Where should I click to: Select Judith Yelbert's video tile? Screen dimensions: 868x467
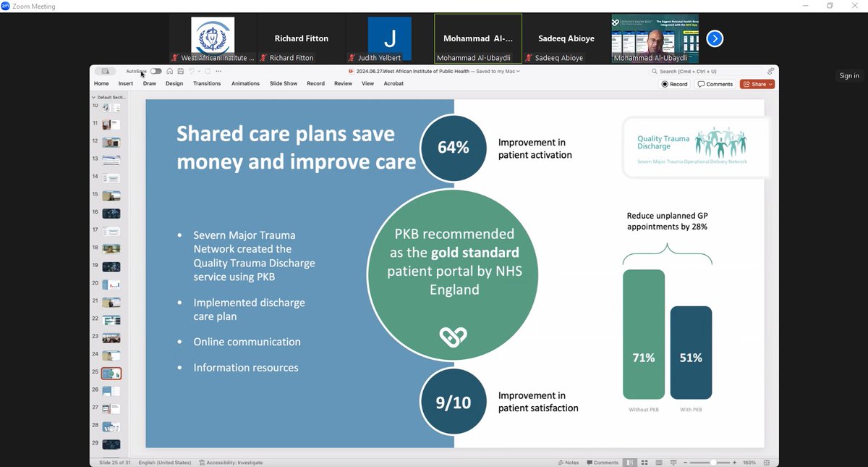pyautogui.click(x=389, y=38)
